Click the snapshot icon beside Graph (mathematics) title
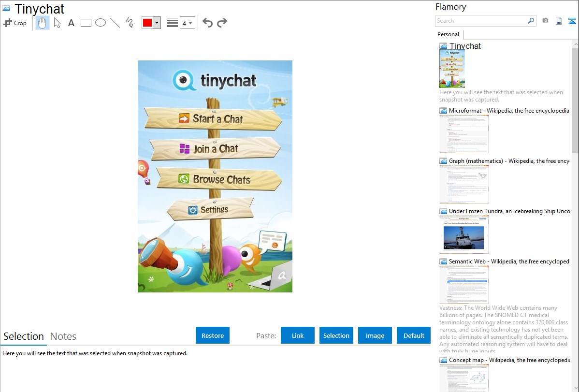The image size is (579, 392). pyautogui.click(x=443, y=161)
